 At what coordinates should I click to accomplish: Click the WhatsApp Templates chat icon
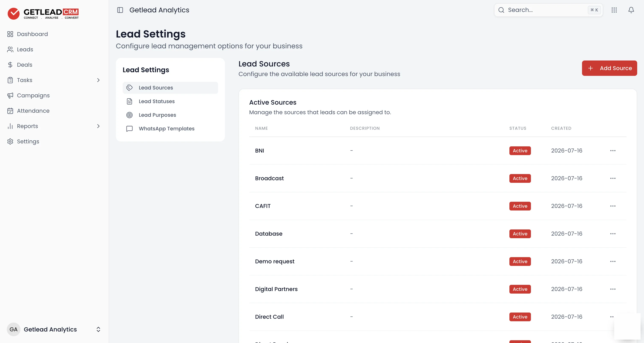(x=129, y=129)
